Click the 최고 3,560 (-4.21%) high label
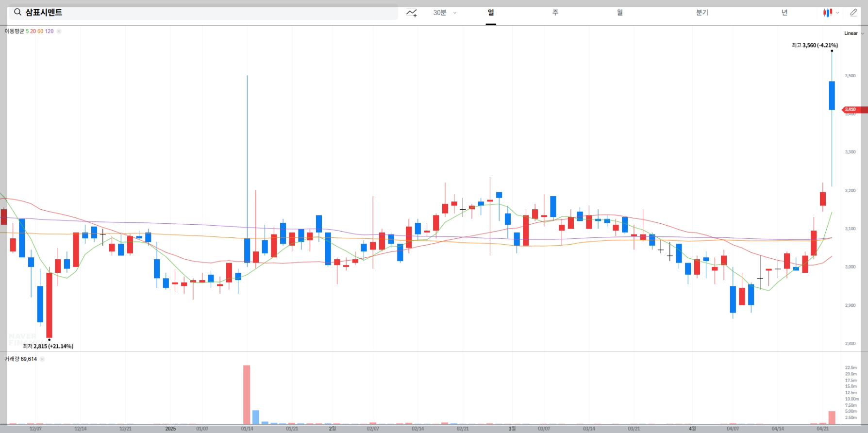The width and height of the screenshot is (868, 433). pos(815,45)
